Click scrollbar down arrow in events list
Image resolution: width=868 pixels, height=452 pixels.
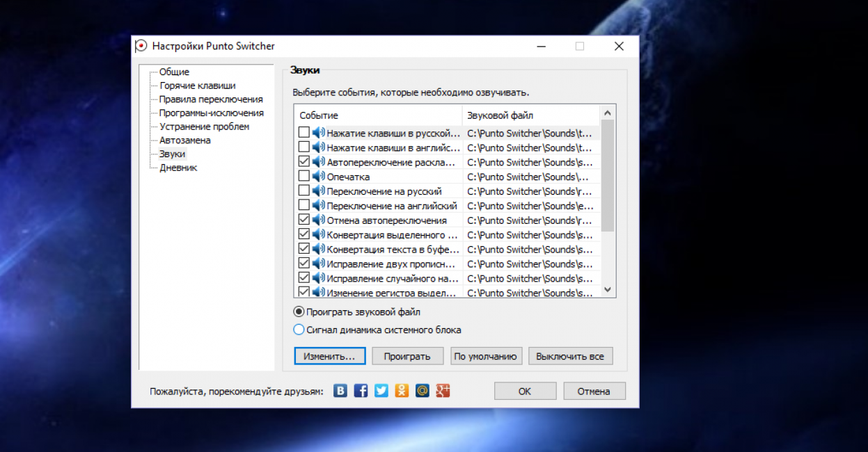[x=607, y=290]
